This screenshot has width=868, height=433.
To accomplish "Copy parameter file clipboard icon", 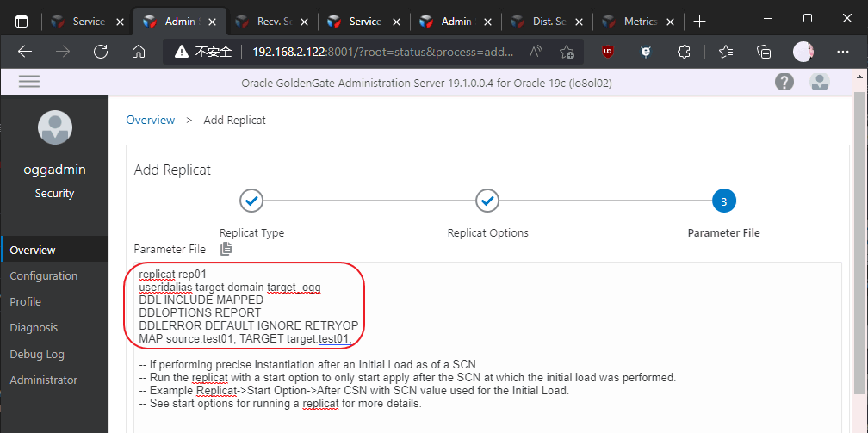I will pos(226,249).
